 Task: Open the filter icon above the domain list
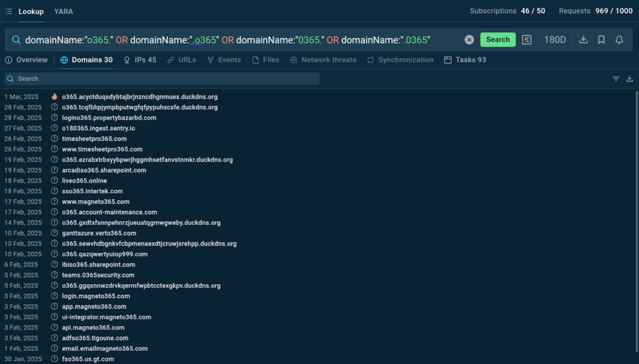616,79
